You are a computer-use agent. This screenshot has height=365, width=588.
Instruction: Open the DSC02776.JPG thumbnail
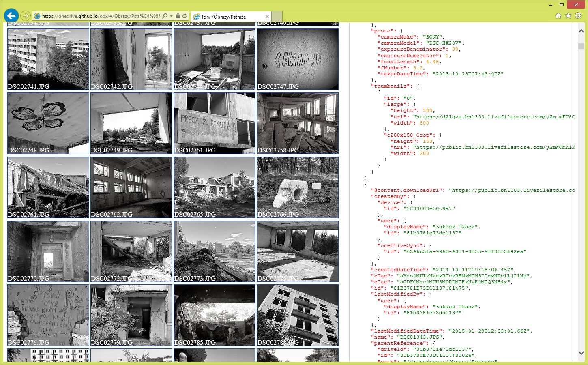point(48,316)
